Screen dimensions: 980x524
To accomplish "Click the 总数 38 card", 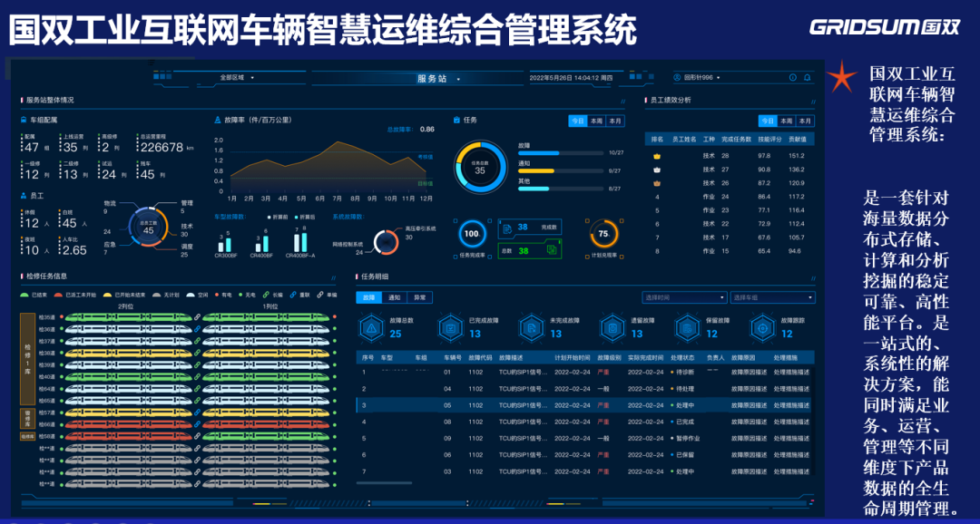I will [x=529, y=250].
